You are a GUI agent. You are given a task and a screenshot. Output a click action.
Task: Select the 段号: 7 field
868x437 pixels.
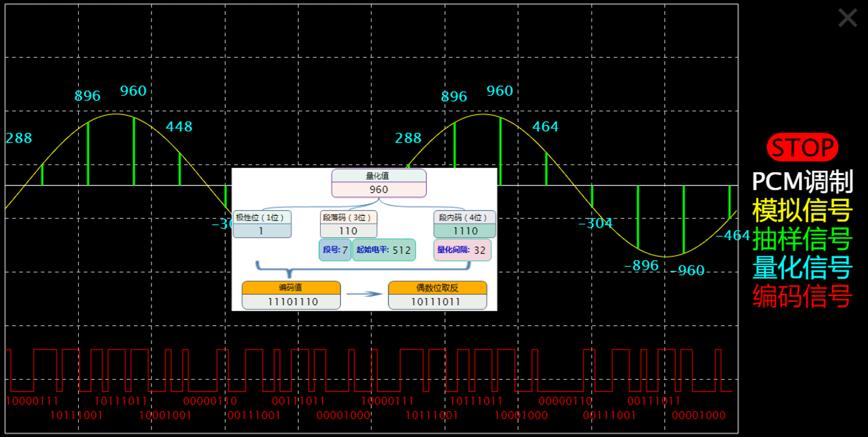click(334, 250)
